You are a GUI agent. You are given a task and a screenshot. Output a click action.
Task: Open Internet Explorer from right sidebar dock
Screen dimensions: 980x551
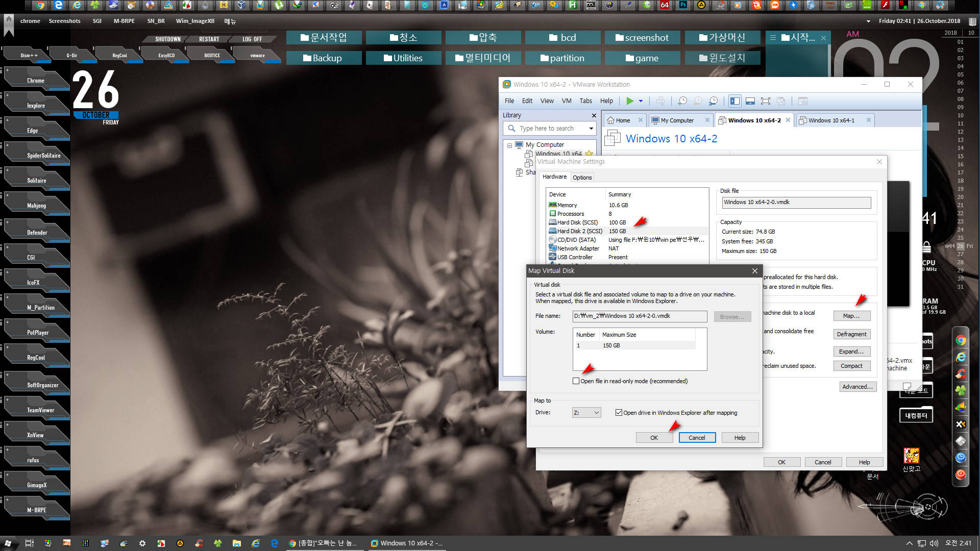point(961,357)
